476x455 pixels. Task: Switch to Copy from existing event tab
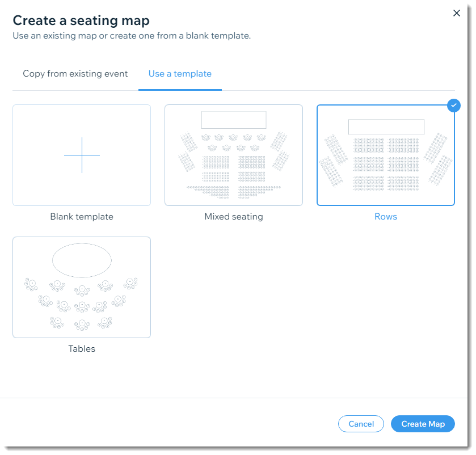click(x=75, y=74)
